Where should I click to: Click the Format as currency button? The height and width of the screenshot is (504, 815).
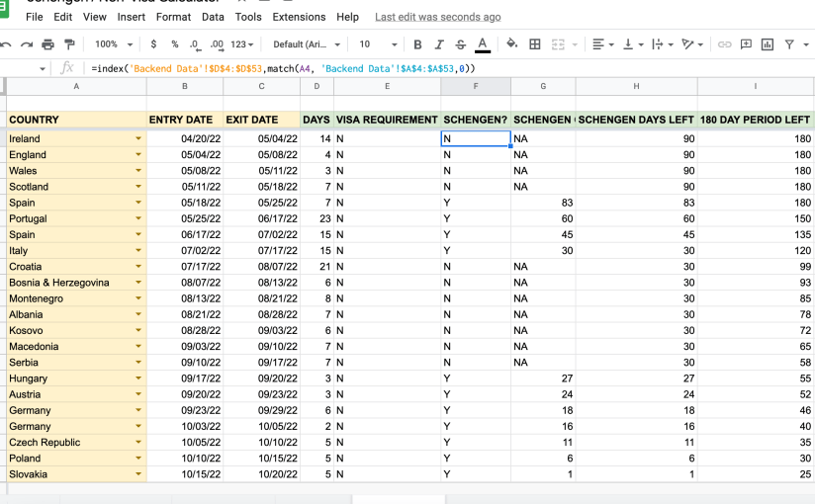click(x=153, y=44)
